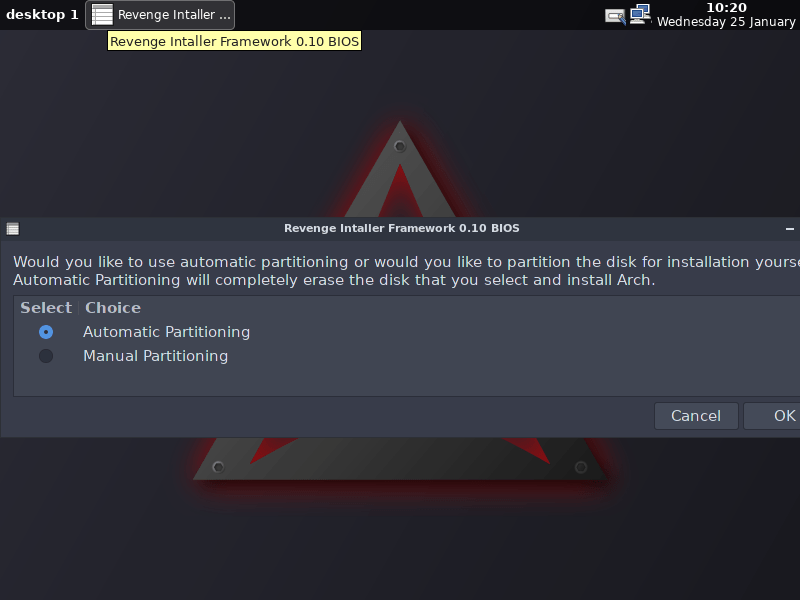The width and height of the screenshot is (800, 600).
Task: Cancel the partitioning dialog
Action: pos(696,416)
